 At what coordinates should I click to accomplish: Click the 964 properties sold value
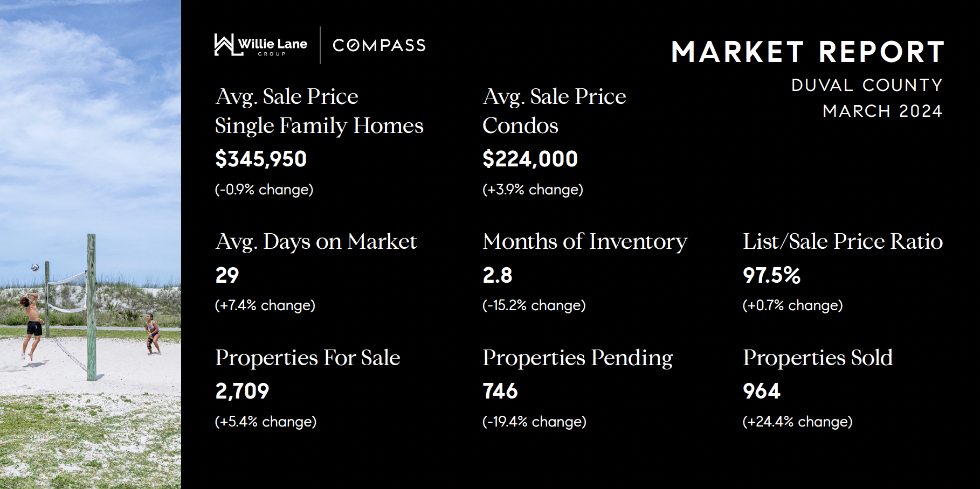point(762,391)
